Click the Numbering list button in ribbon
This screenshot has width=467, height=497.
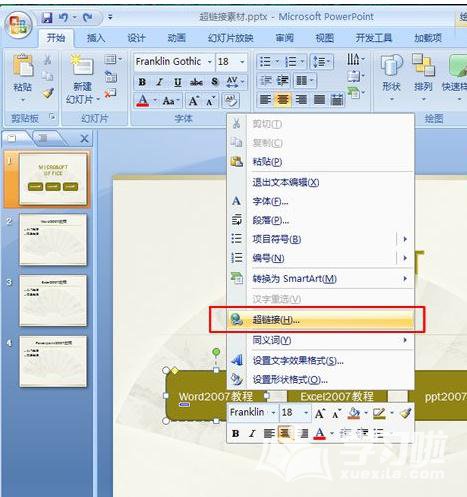(x=291, y=62)
